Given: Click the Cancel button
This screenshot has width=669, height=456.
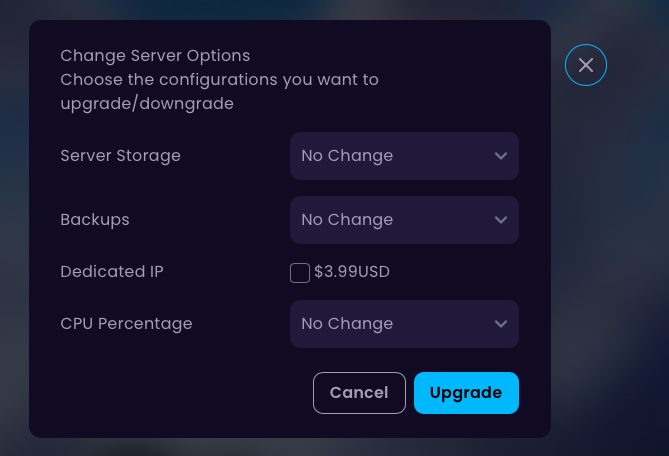Looking at the screenshot, I should [x=359, y=393].
